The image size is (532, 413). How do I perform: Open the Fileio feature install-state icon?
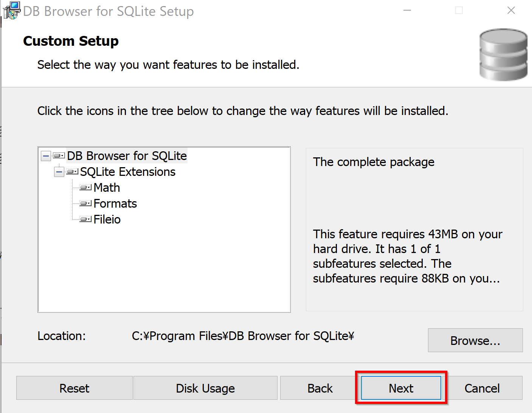[86, 219]
